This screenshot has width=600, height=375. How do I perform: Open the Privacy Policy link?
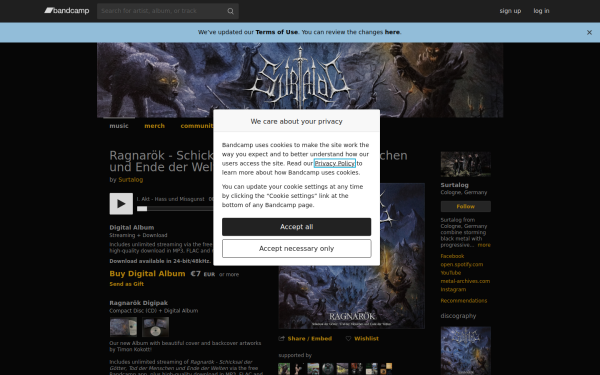(x=335, y=163)
